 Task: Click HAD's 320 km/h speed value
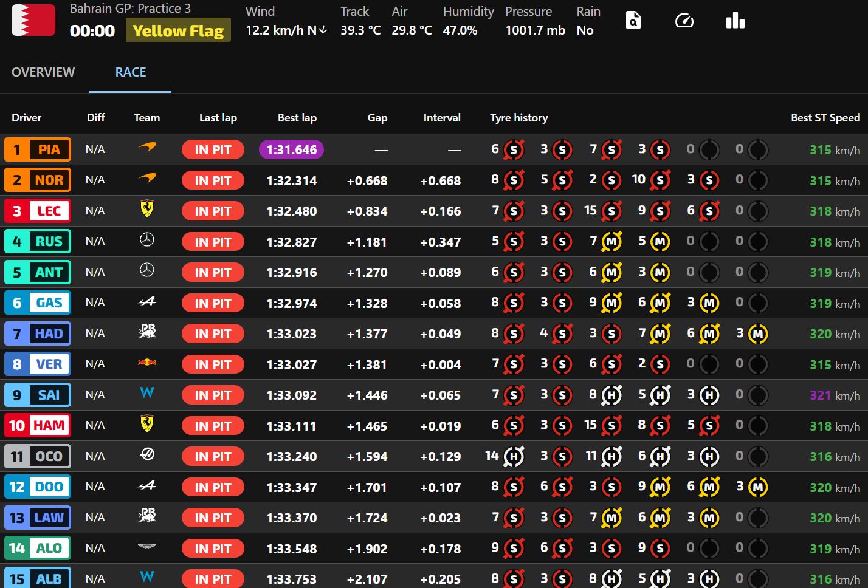coord(835,334)
